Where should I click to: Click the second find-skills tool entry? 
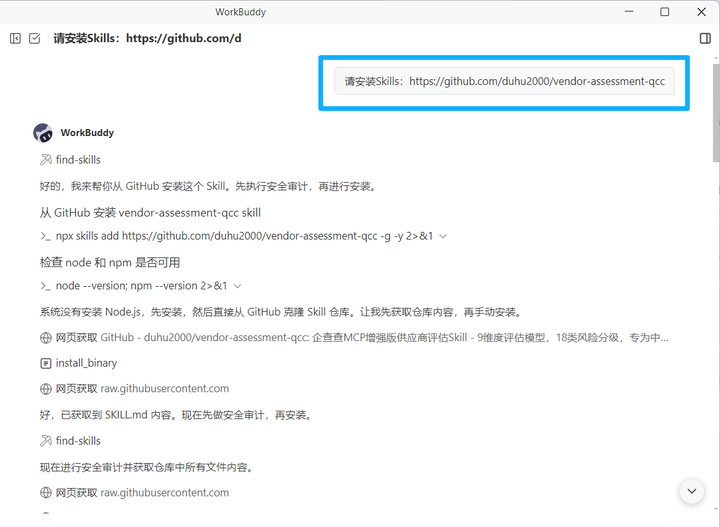(78, 441)
